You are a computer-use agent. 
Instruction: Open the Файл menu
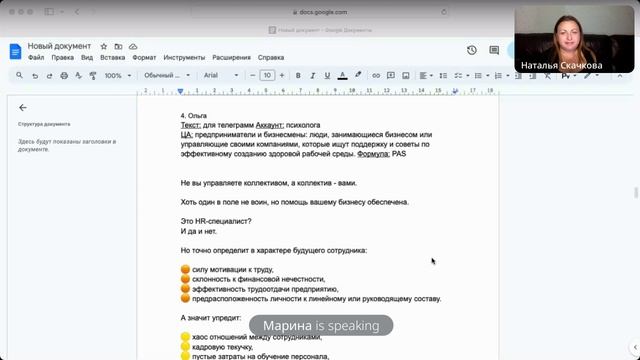(36, 58)
